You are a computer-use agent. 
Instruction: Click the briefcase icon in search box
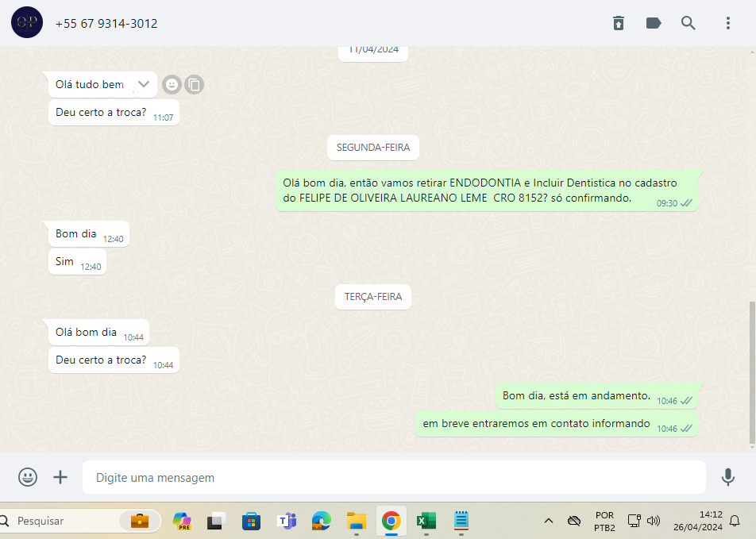[140, 522]
